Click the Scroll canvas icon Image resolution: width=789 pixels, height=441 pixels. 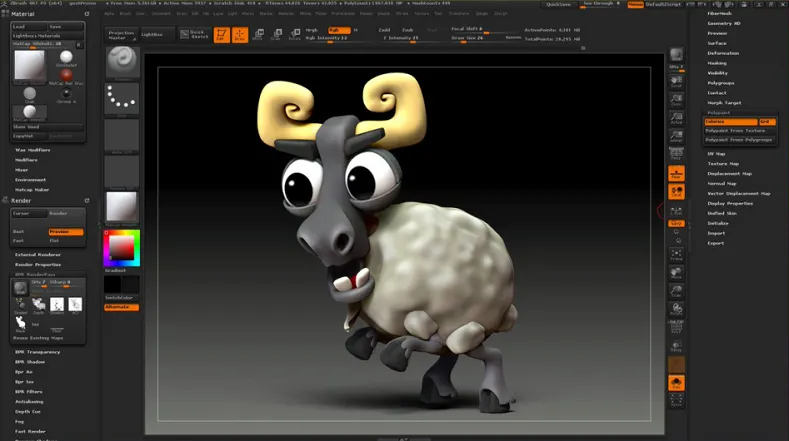(x=676, y=84)
